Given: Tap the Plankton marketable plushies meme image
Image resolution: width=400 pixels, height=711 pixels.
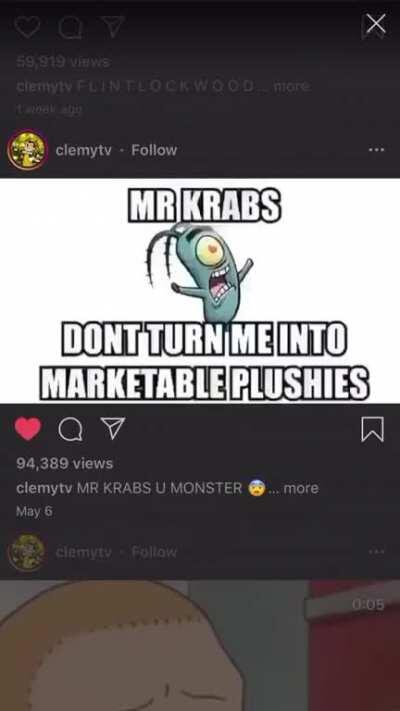Looking at the screenshot, I should click(200, 290).
